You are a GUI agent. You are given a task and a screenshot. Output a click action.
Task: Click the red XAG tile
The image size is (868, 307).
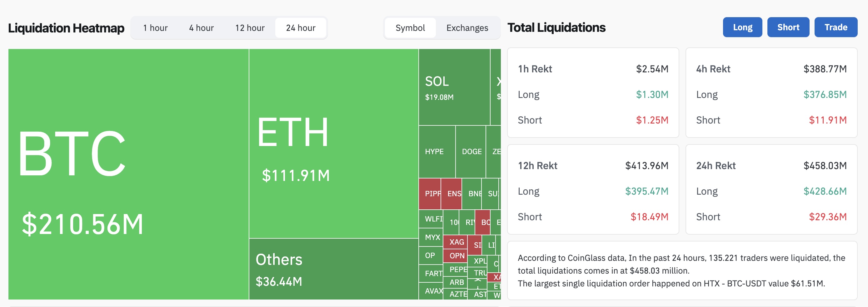455,242
